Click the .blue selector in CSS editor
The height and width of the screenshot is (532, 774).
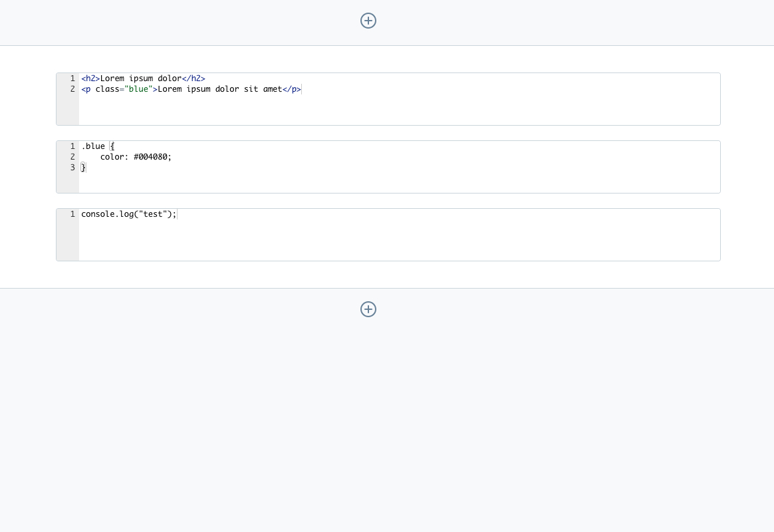coord(93,146)
